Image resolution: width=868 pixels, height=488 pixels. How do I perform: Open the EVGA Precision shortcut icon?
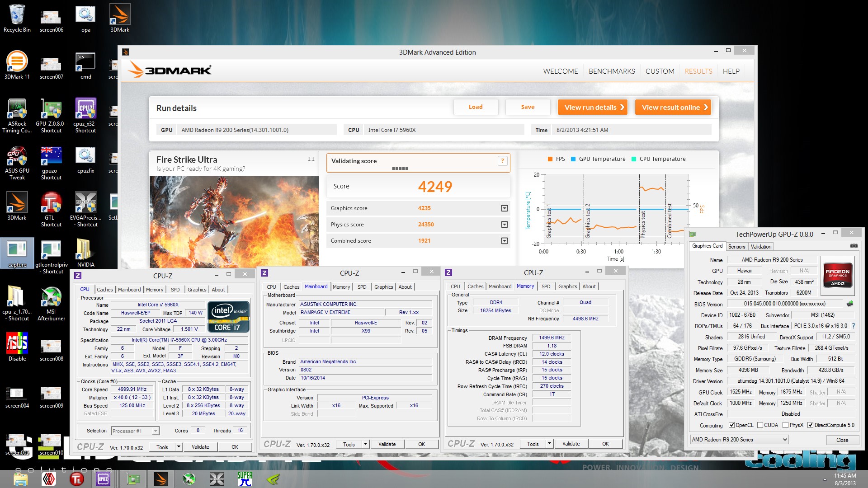click(85, 209)
